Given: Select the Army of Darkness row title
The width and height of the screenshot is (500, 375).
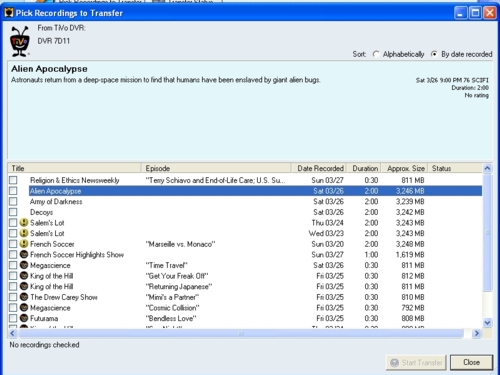Looking at the screenshot, I should point(56,202).
